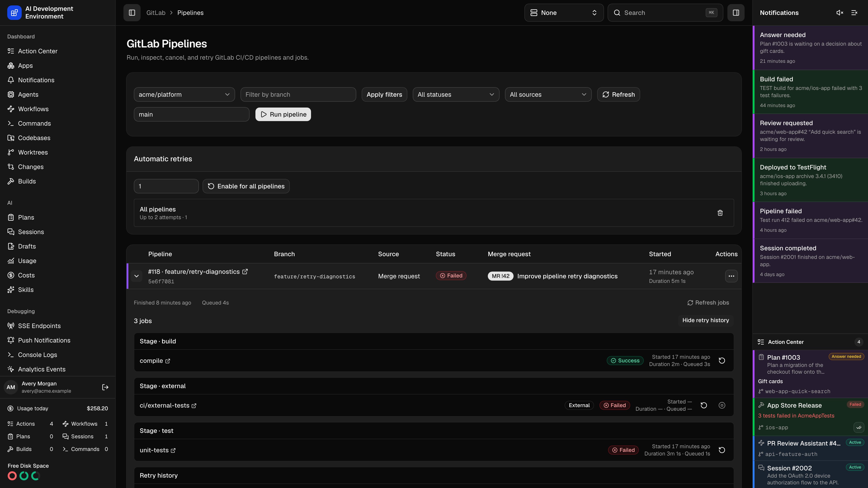Enable retries for all pipelines
868x488 pixels.
[x=246, y=186]
